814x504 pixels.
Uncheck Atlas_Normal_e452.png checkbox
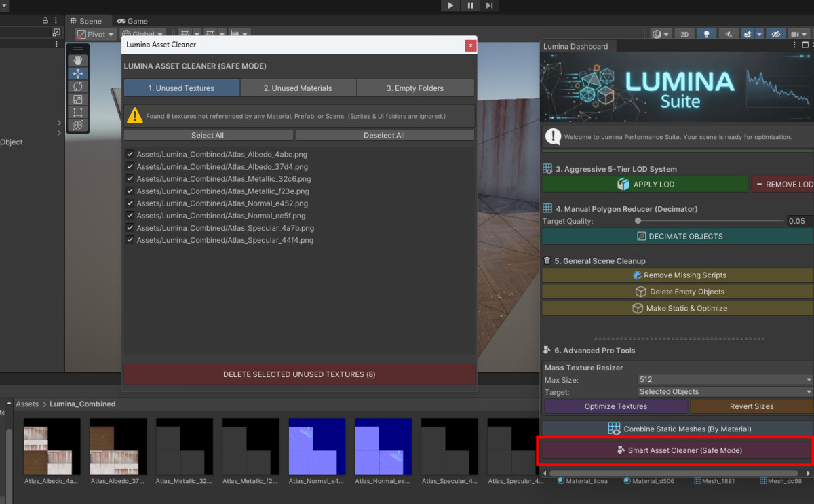tap(130, 203)
